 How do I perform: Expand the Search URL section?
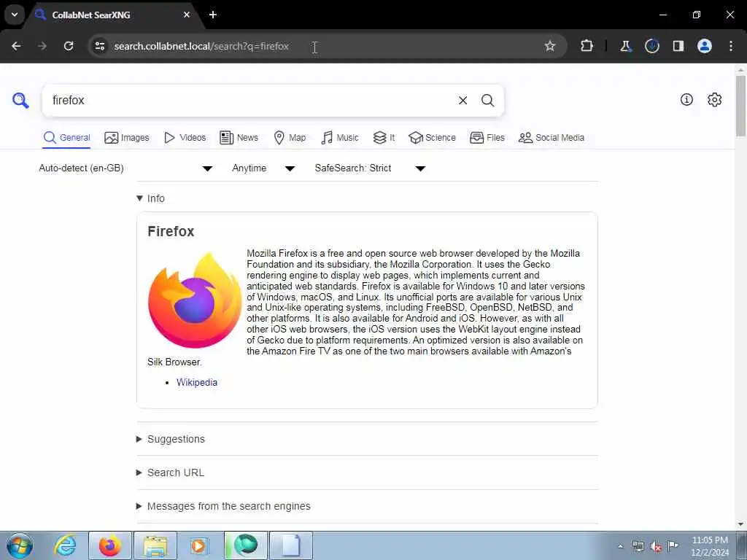(x=171, y=472)
